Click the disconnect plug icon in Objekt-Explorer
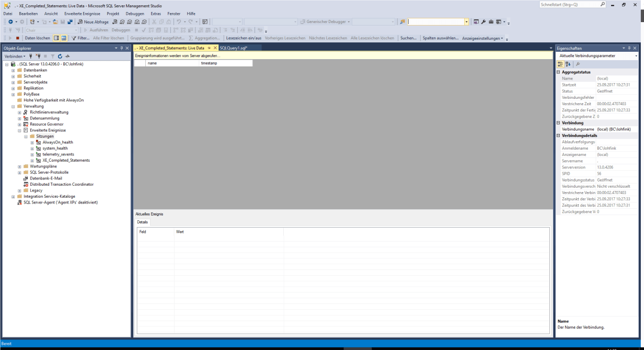 pos(38,56)
